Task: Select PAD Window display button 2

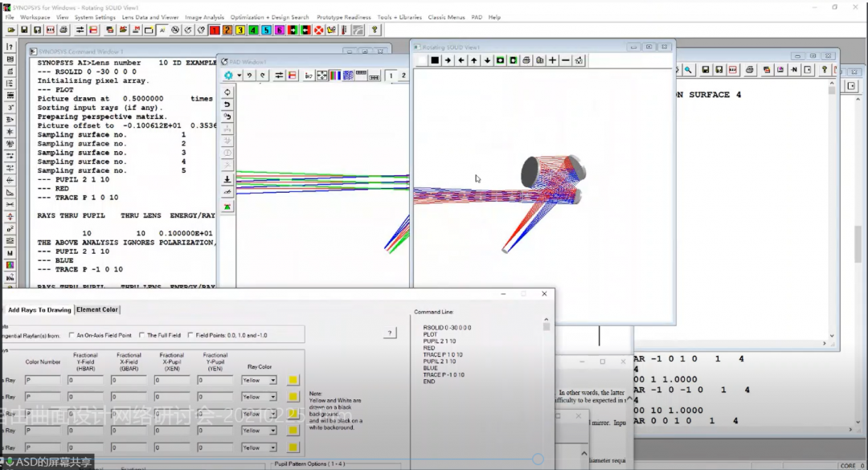Action: click(403, 76)
